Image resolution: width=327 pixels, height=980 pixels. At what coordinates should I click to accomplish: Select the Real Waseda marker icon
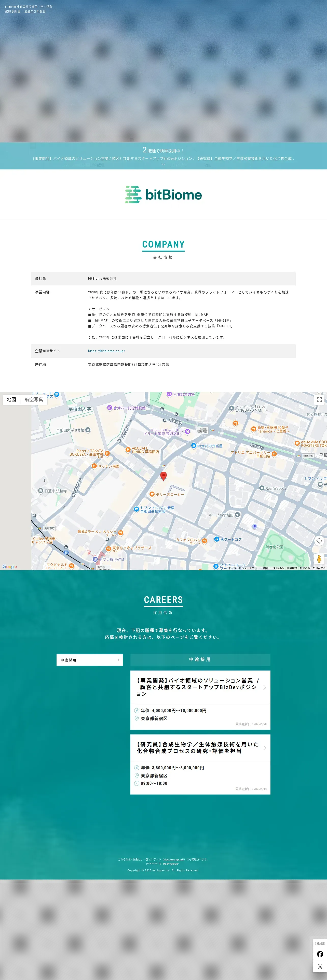pyautogui.click(x=262, y=488)
